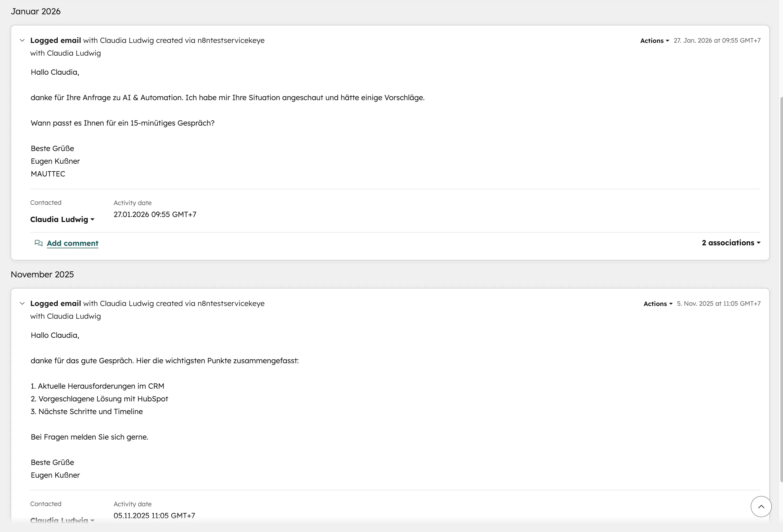783x532 pixels.
Task: Select the November 2025 section header
Action: (x=42, y=274)
